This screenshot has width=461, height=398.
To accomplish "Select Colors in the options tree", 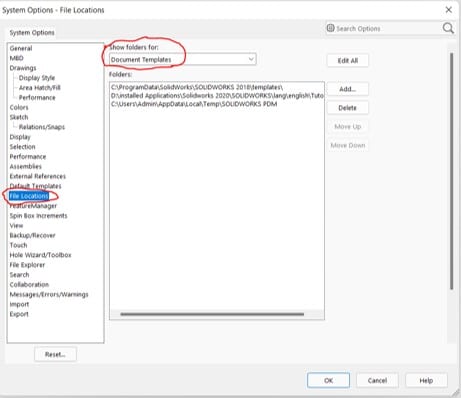I will pyautogui.click(x=19, y=107).
